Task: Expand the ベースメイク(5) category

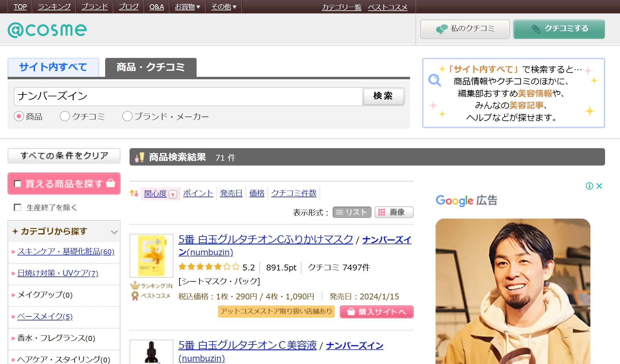Action: [45, 316]
